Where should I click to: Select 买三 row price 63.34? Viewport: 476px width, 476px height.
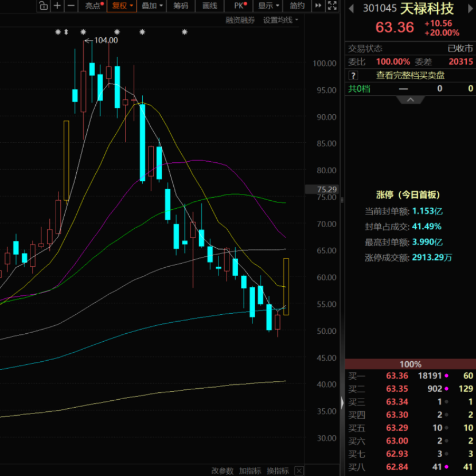[397, 402]
